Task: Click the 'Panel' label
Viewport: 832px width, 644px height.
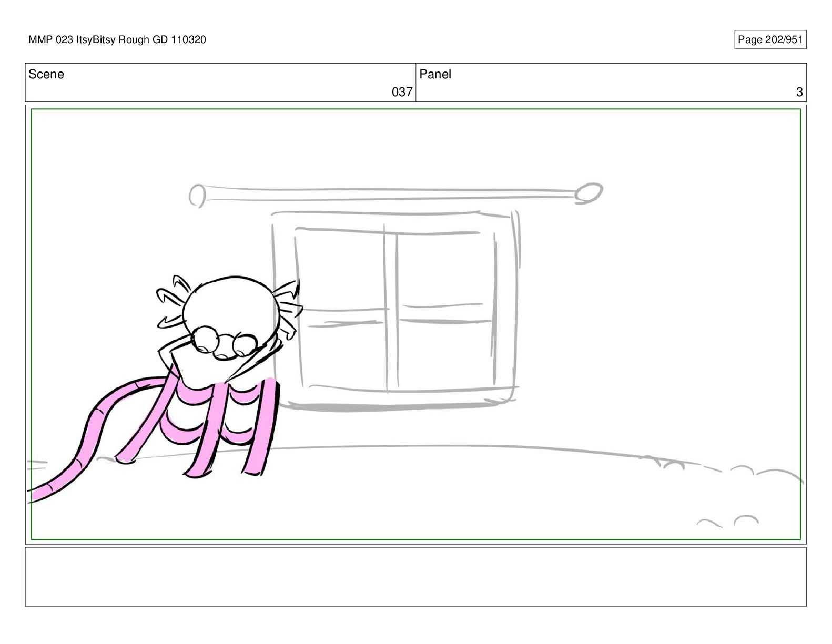Action: pos(435,74)
